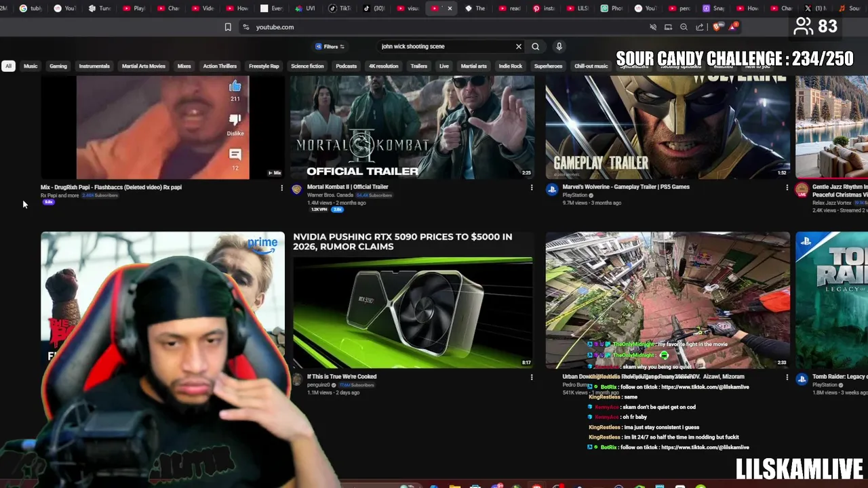The image size is (868, 488).
Task: Click PlayStation avatar beside Wolverine trailer
Action: 552,190
